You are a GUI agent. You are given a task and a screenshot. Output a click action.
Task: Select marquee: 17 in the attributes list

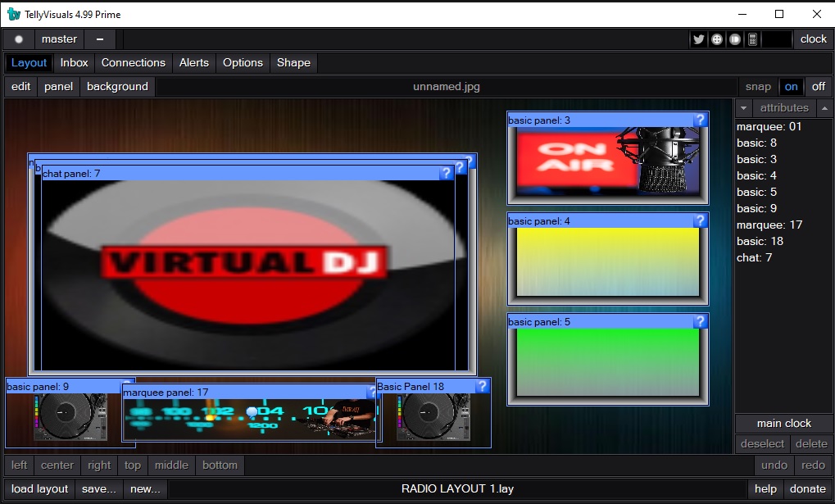point(769,225)
